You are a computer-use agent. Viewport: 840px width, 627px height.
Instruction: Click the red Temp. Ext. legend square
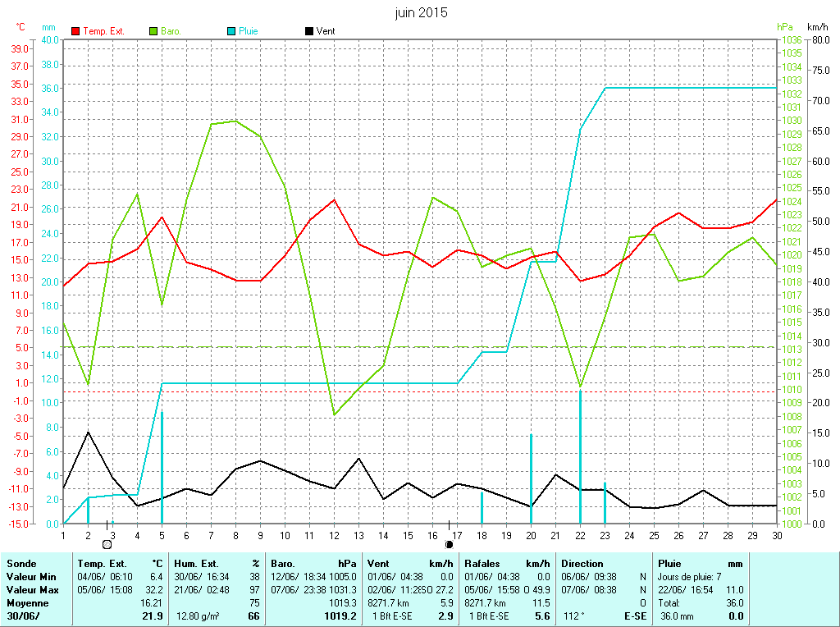coord(75,31)
